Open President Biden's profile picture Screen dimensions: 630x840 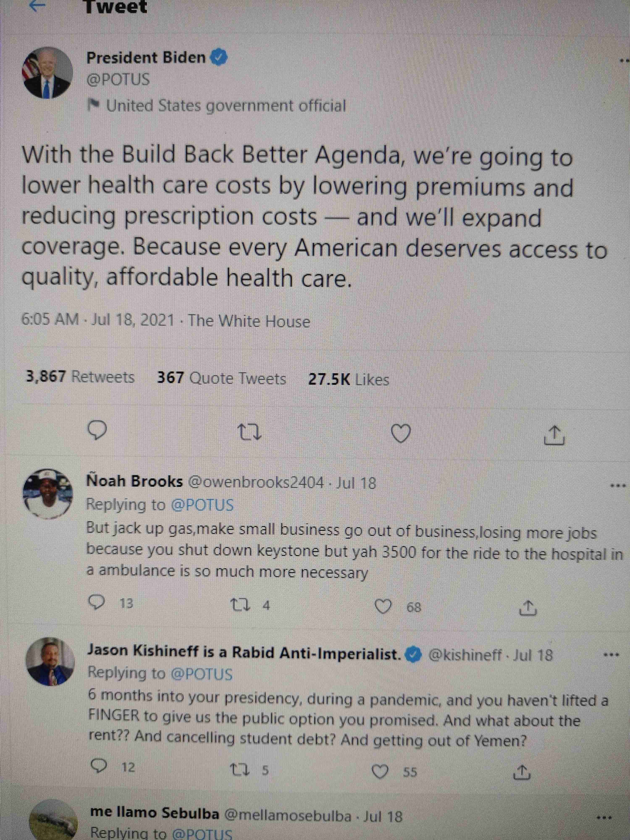(48, 73)
